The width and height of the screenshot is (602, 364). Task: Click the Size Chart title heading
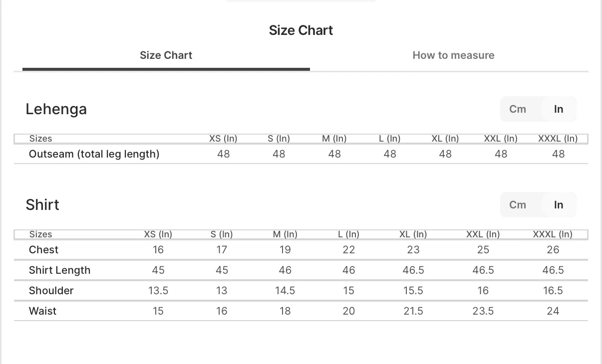click(x=301, y=30)
